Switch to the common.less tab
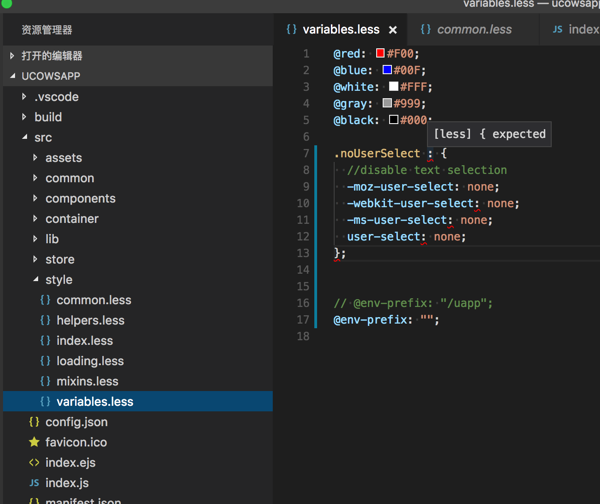 tap(475, 30)
